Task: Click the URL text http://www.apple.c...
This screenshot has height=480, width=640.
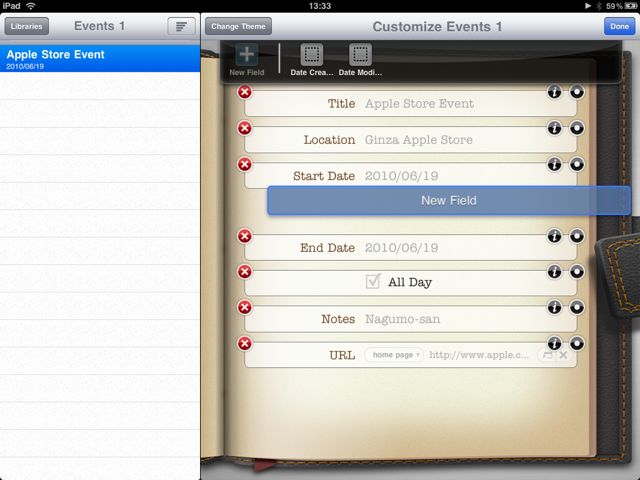Action: pyautogui.click(x=479, y=355)
